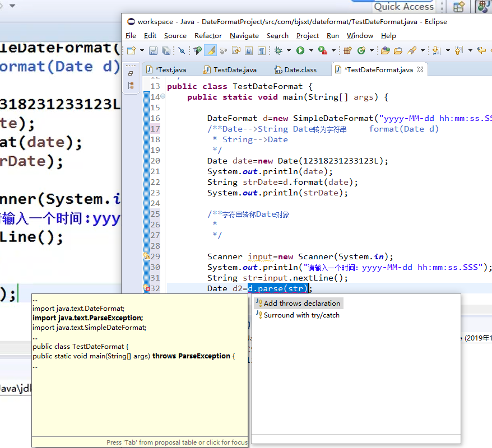Click the restore view icon in left sidebar
The height and width of the screenshot is (448, 492).
point(131,74)
